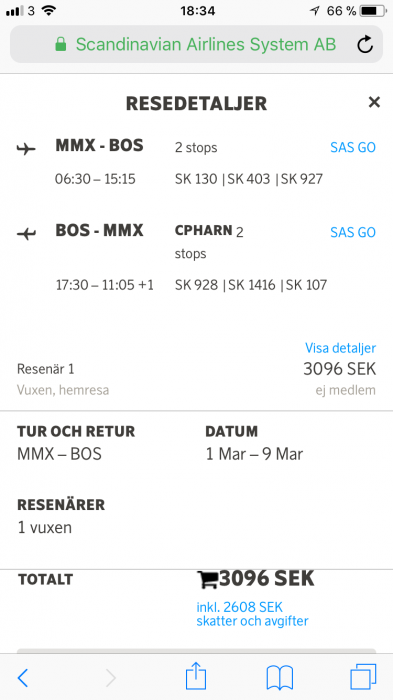Tap the departing airplane icon for MMX - BOS
This screenshot has height=700, width=393.
tap(26, 149)
